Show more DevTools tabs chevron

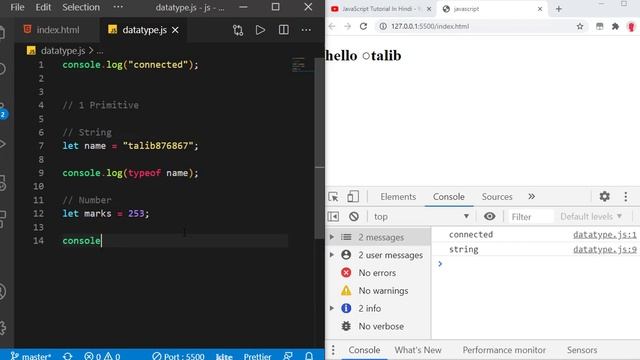tap(531, 197)
